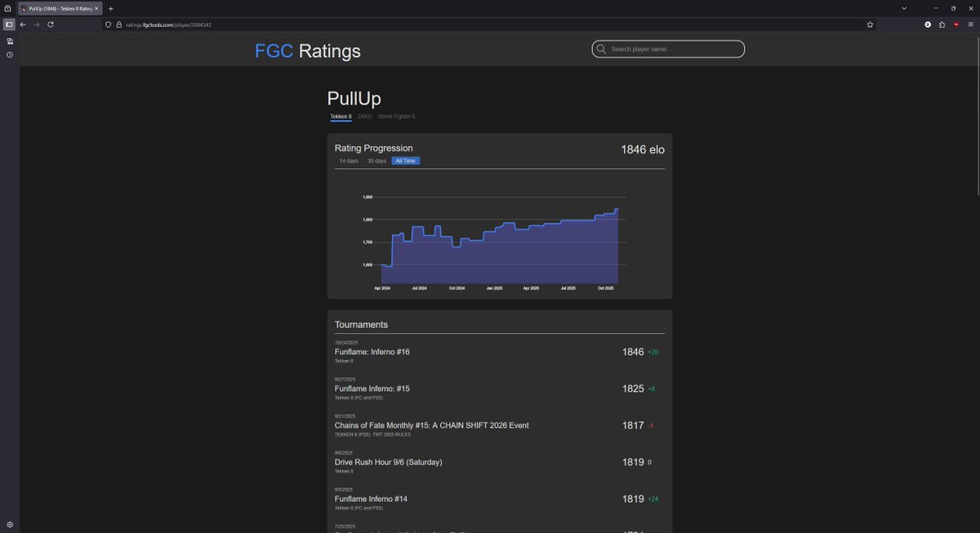Go back to the previous page
980x533 pixels.
[23, 24]
